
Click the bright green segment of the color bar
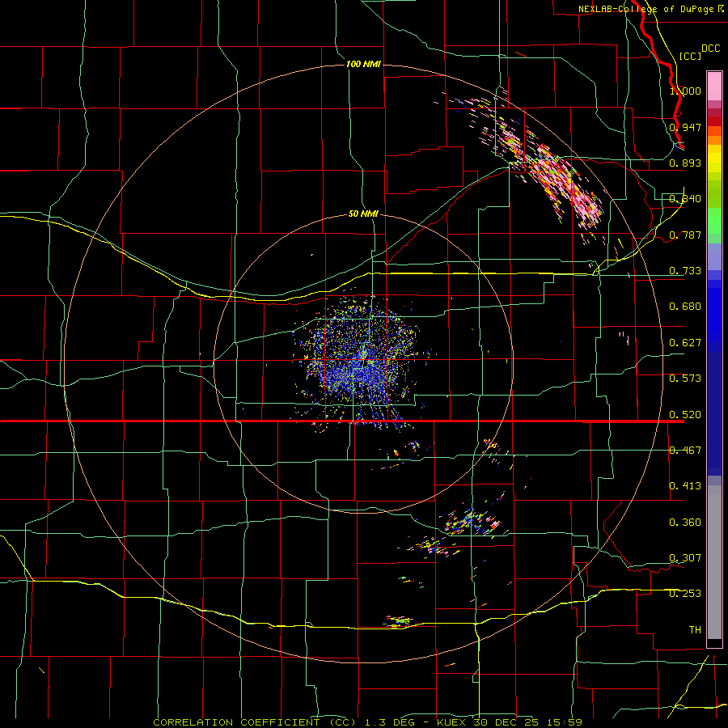[714, 221]
